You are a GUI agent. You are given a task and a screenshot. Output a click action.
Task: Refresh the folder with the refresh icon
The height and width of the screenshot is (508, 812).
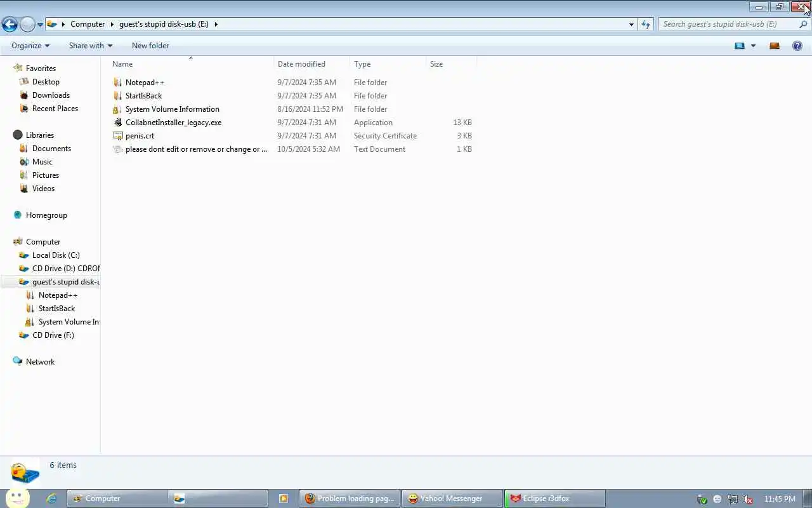[x=646, y=24]
